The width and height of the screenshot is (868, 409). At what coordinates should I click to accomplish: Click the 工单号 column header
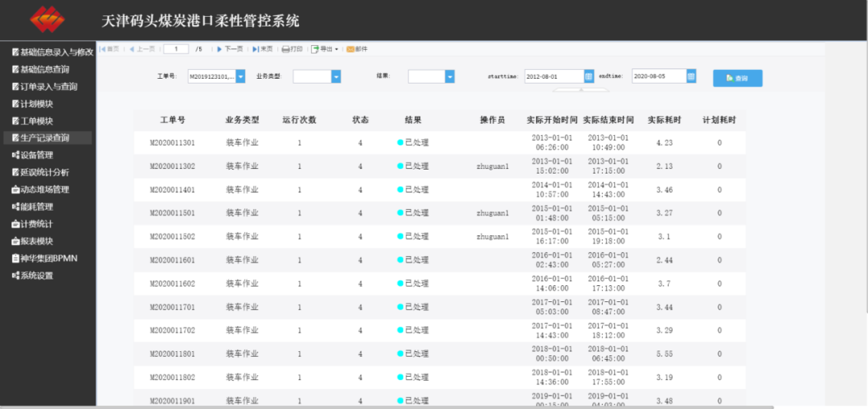pyautogui.click(x=173, y=120)
